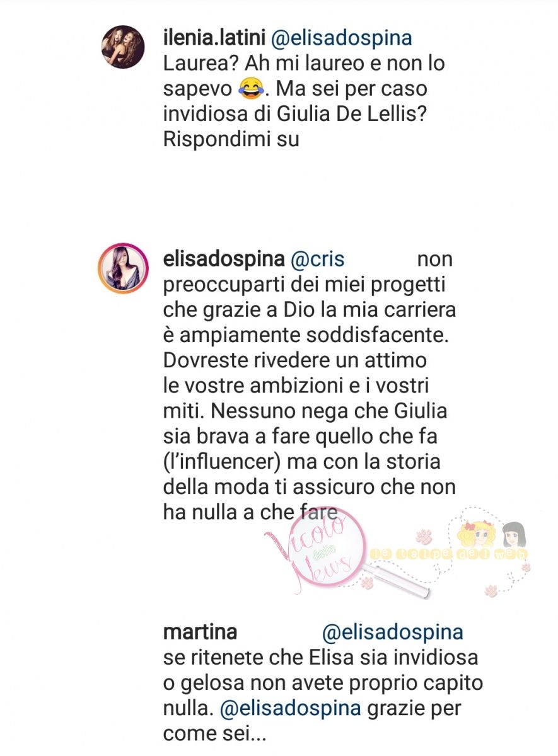The width and height of the screenshot is (558, 756).
Task: Click the 'le talpe del web' yellow text
Action: (x=448, y=554)
